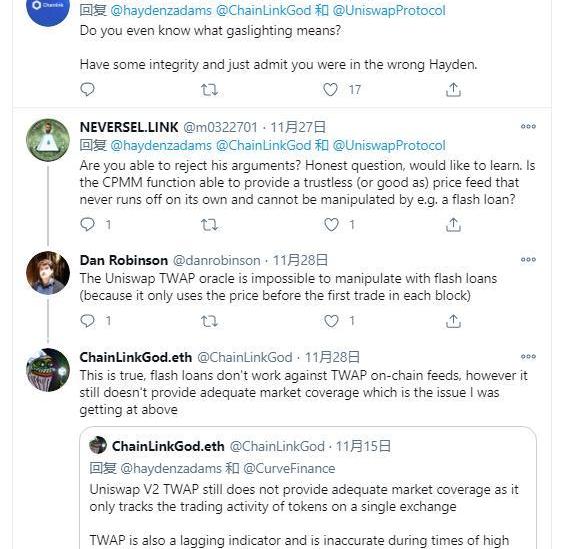Screen dimensions: 562x549
Task: Retweet NEVERSEL.LINK's tweet
Action: (x=209, y=225)
